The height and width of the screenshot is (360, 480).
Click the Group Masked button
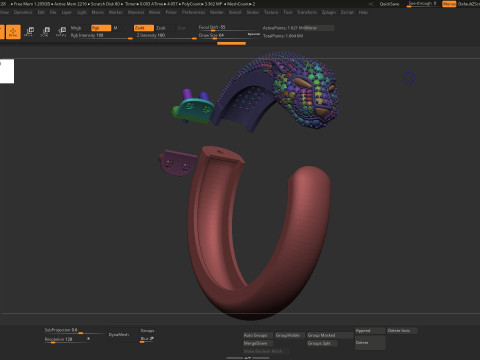[x=329, y=335]
